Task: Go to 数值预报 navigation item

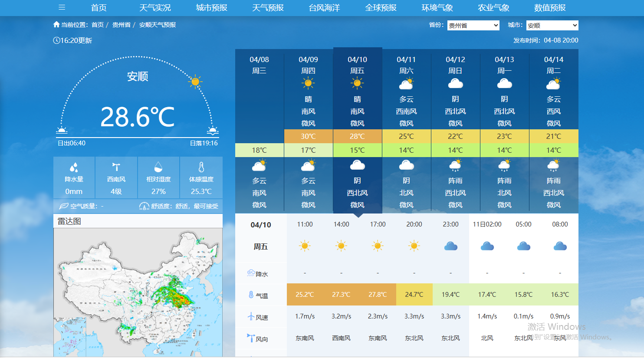Action: coord(550,8)
